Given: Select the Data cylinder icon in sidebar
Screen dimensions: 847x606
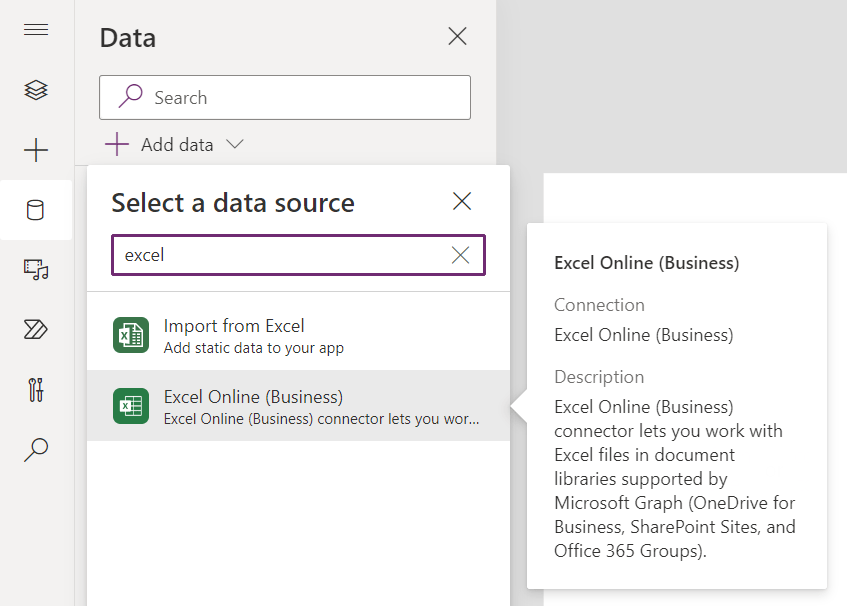Looking at the screenshot, I should click(x=36, y=210).
